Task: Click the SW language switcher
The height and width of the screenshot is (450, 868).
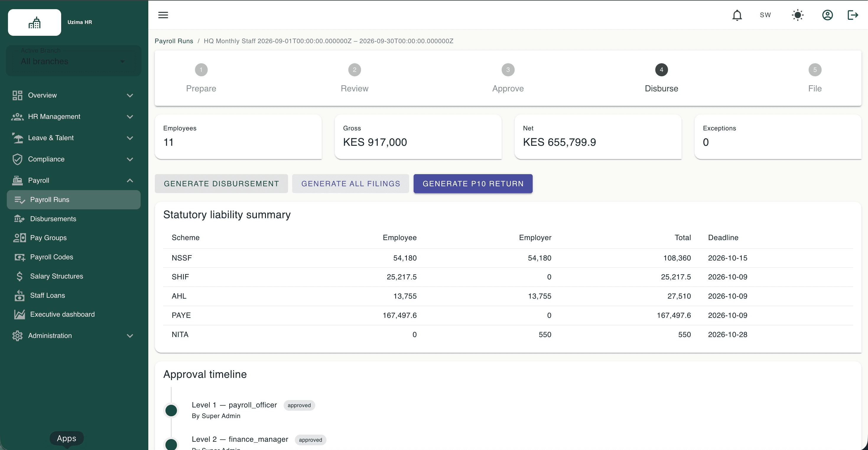Action: (x=765, y=15)
